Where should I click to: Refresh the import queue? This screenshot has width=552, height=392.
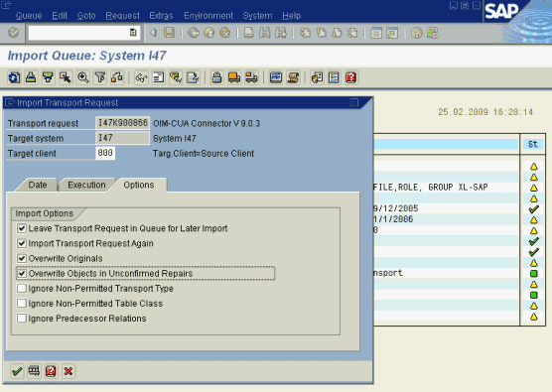14,77
